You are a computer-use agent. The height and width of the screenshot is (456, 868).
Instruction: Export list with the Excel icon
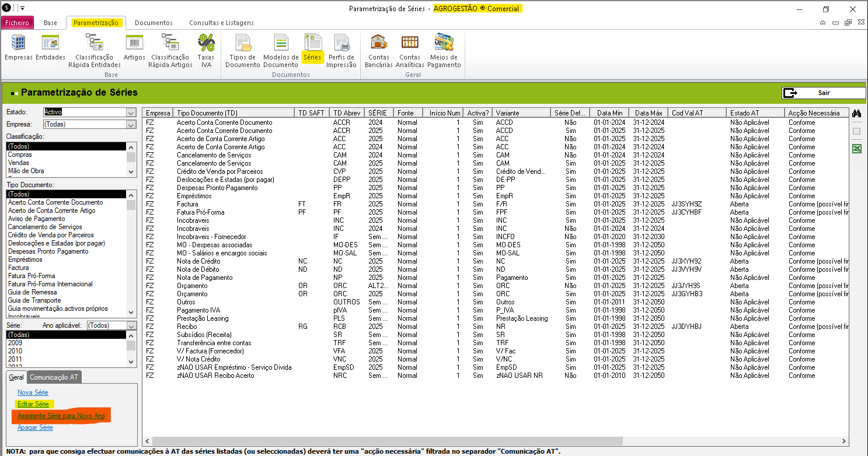[x=856, y=149]
